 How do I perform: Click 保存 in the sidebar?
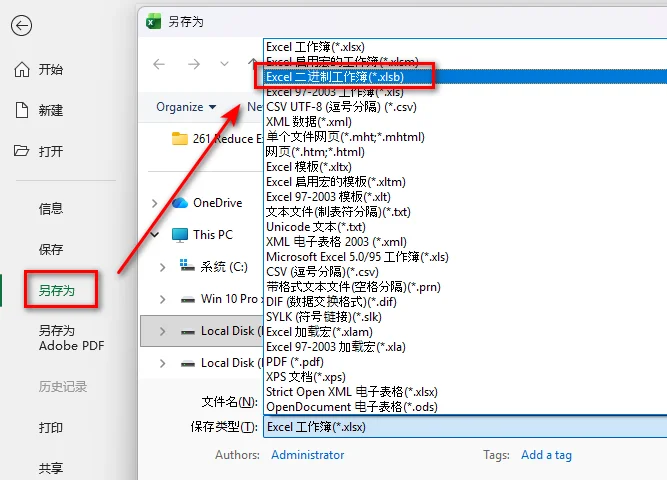click(x=51, y=249)
